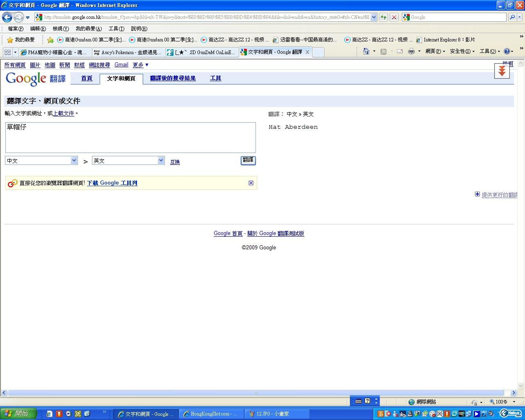Switch to SD GunDaM OnLinE browser tab
The width and height of the screenshot is (525, 420).
coord(202,52)
